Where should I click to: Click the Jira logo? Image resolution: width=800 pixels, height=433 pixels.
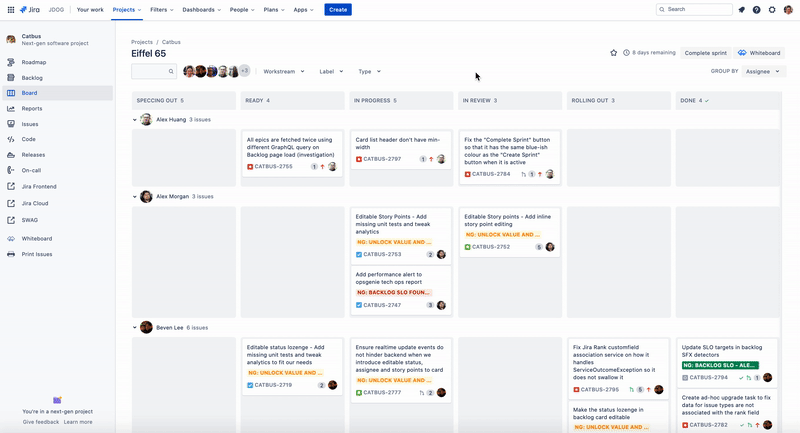pyautogui.click(x=30, y=10)
